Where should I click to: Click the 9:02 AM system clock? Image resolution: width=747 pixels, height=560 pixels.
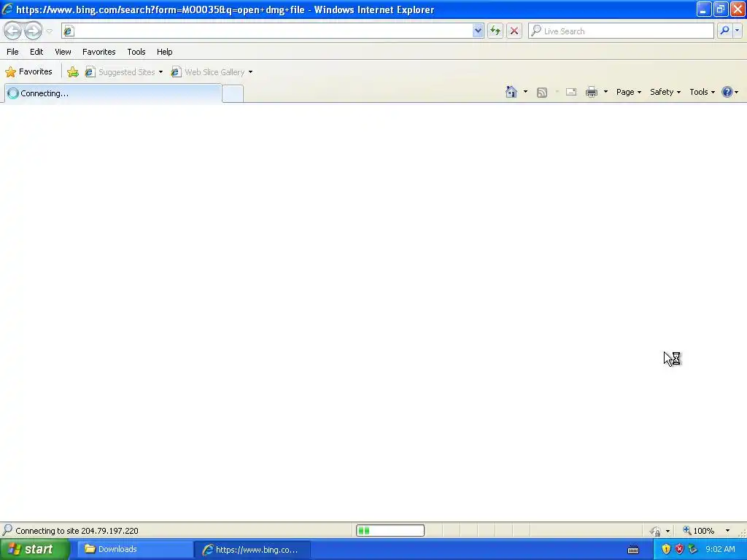pyautogui.click(x=720, y=550)
